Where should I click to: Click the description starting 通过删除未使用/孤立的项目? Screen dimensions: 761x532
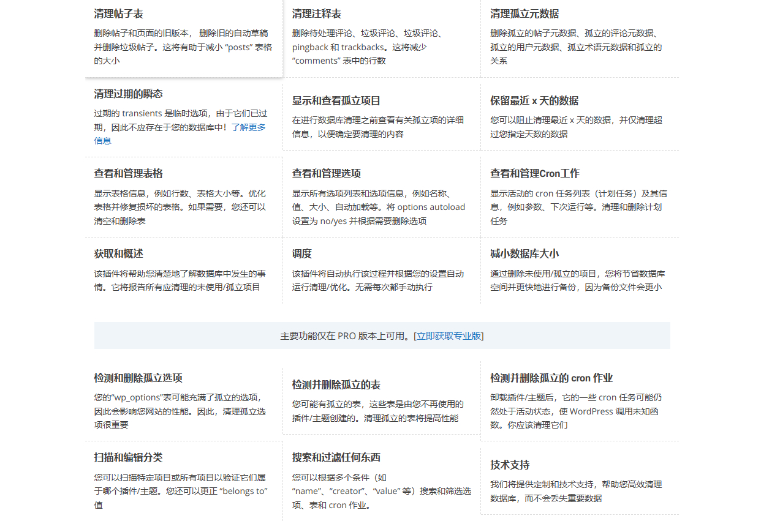(x=578, y=280)
